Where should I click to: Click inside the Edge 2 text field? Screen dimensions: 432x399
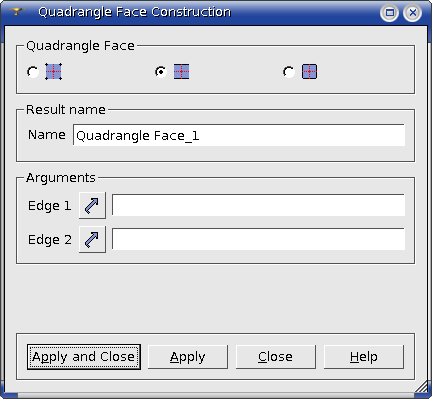pos(258,239)
